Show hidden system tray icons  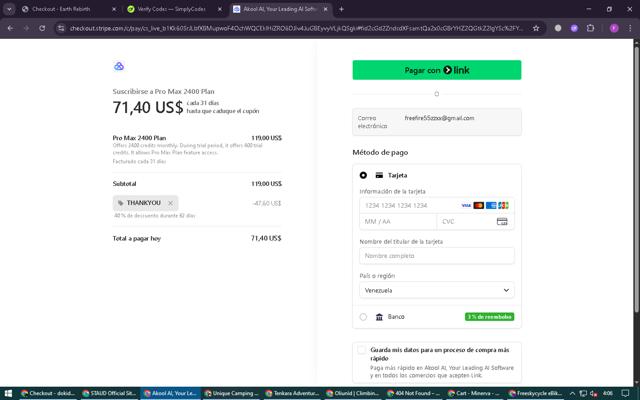pyautogui.click(x=572, y=393)
